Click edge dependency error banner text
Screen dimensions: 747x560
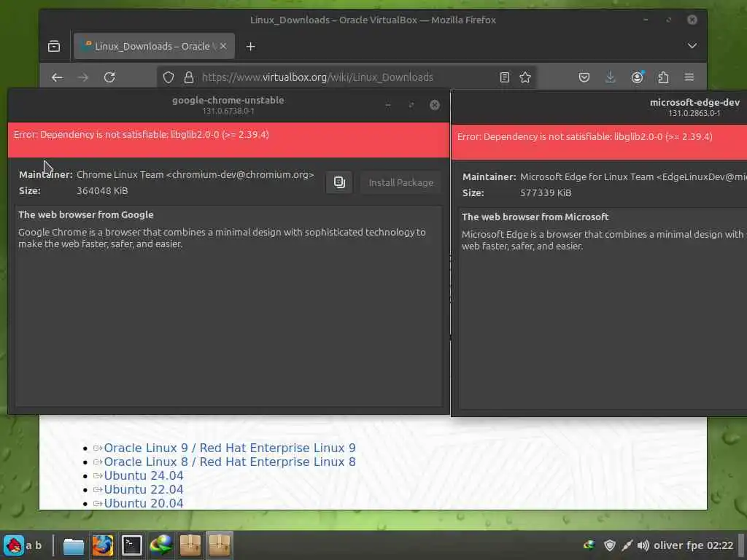point(584,136)
